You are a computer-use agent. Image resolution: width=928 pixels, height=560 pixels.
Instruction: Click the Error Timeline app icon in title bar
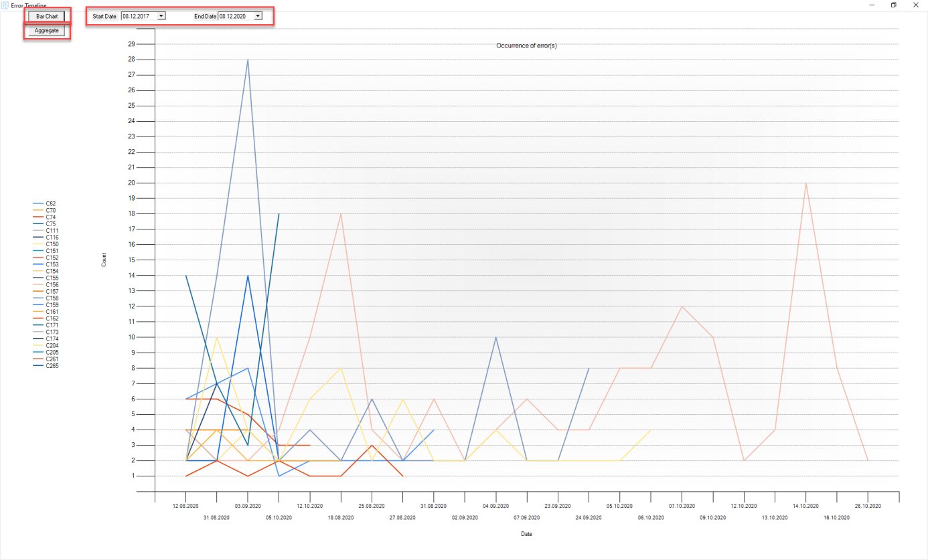tap(5, 5)
